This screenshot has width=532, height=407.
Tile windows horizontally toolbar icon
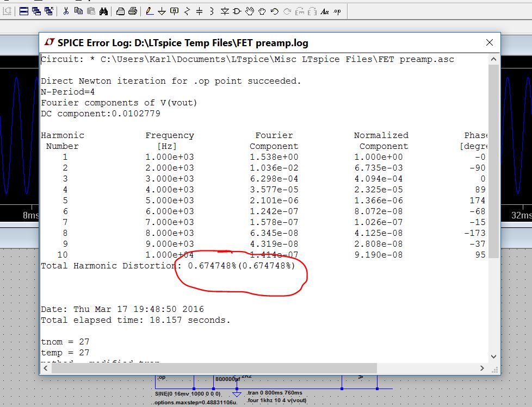[x=24, y=11]
